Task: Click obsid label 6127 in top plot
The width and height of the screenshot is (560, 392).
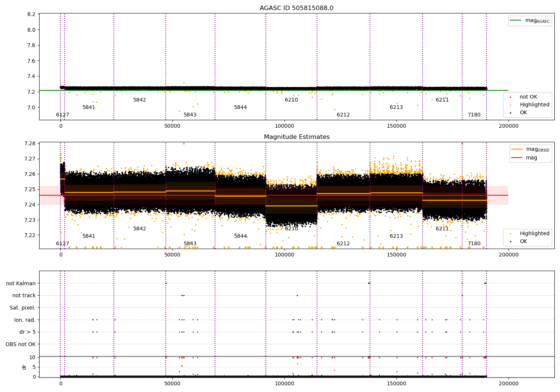Action: [63, 115]
